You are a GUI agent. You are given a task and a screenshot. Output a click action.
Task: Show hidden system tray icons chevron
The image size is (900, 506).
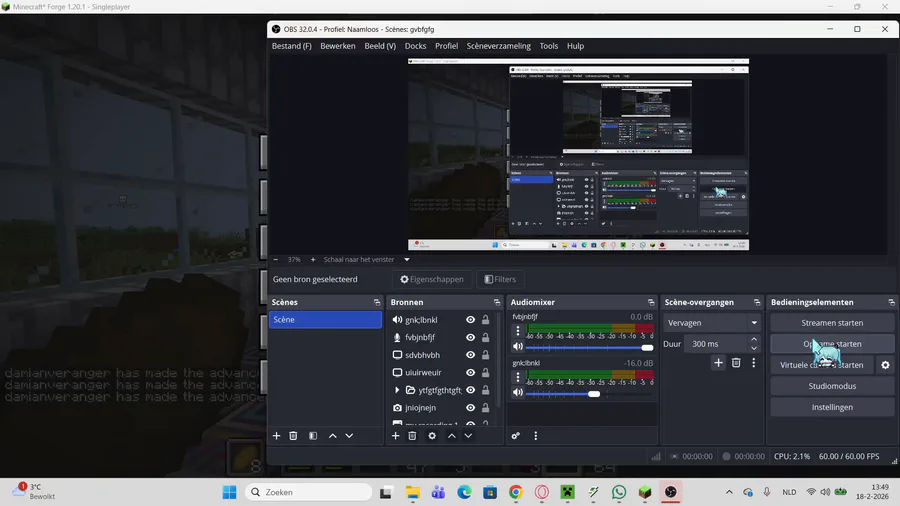[x=729, y=492]
